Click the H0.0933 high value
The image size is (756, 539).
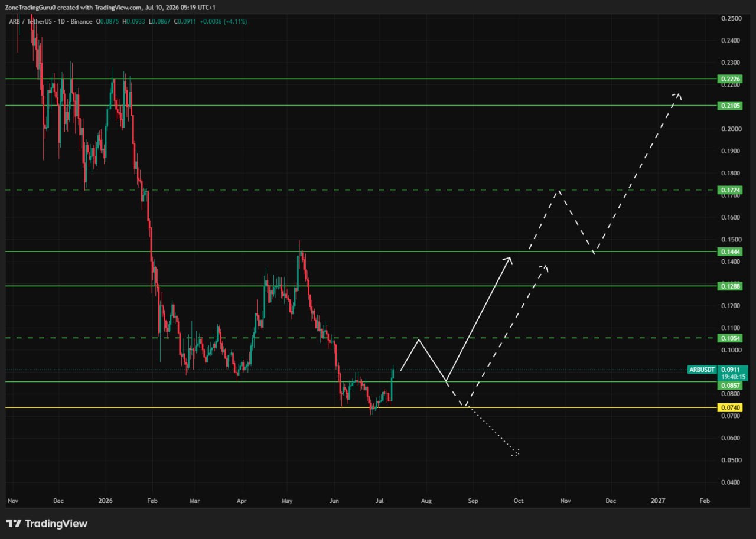[x=134, y=22]
